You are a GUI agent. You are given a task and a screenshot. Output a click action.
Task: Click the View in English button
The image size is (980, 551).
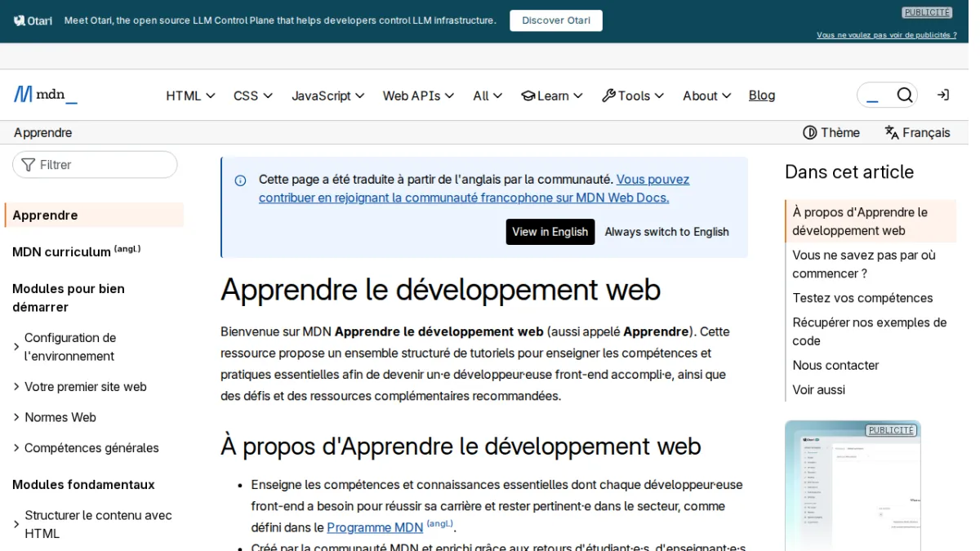pos(550,232)
